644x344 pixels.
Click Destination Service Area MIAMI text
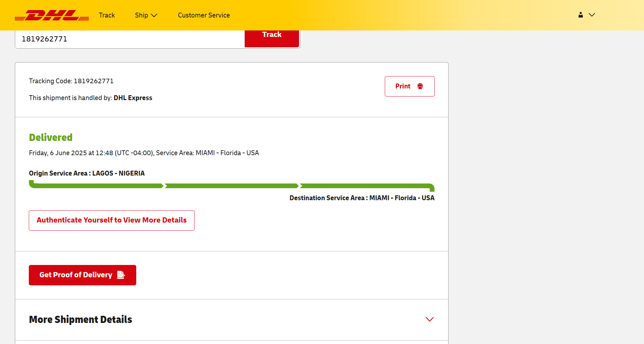362,198
